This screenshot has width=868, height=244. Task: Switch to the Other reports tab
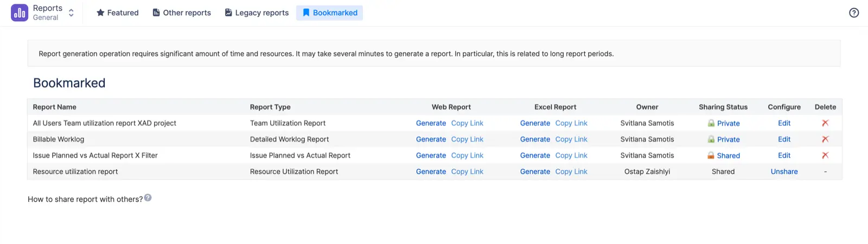[x=181, y=12]
